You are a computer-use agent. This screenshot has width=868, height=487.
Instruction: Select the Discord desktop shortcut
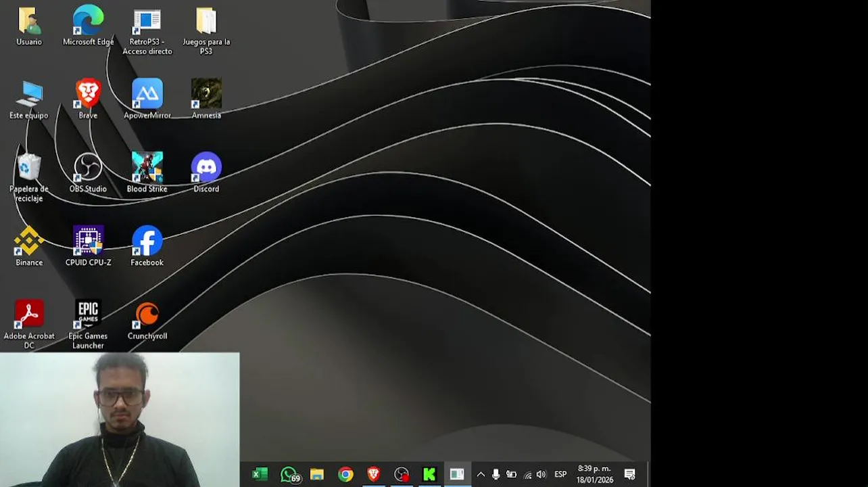tap(206, 168)
